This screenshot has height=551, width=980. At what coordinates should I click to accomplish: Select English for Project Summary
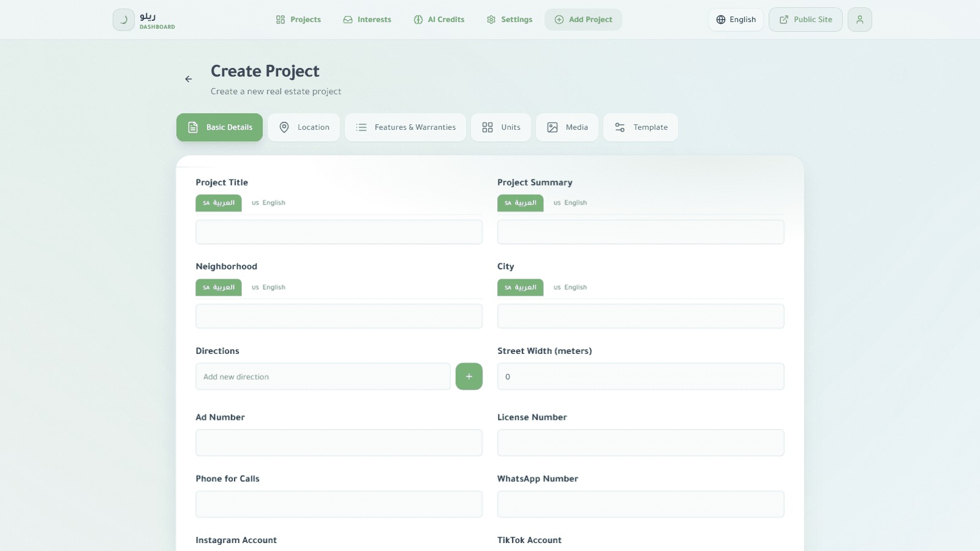point(570,203)
